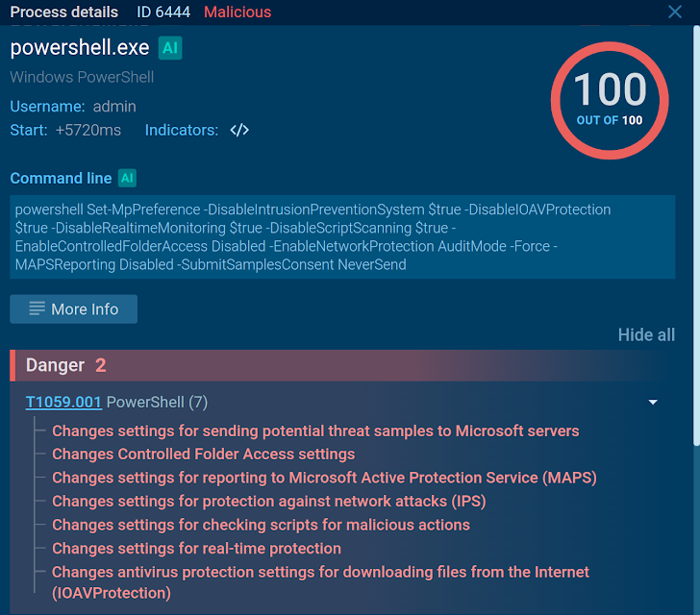Select the script checking settings entry
Image resolution: width=700 pixels, height=615 pixels.
(x=261, y=525)
